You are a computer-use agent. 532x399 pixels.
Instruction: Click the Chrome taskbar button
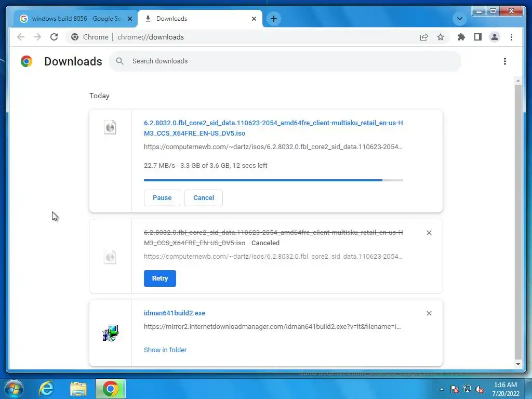point(111,389)
